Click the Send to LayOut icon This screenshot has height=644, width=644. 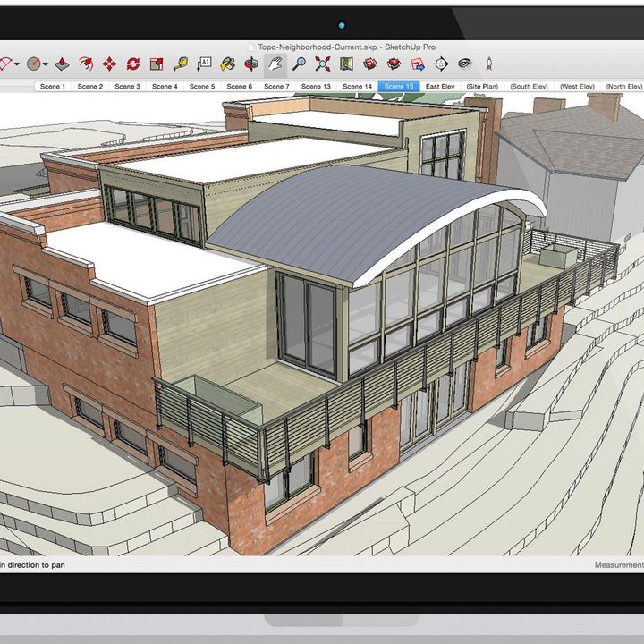click(418, 64)
